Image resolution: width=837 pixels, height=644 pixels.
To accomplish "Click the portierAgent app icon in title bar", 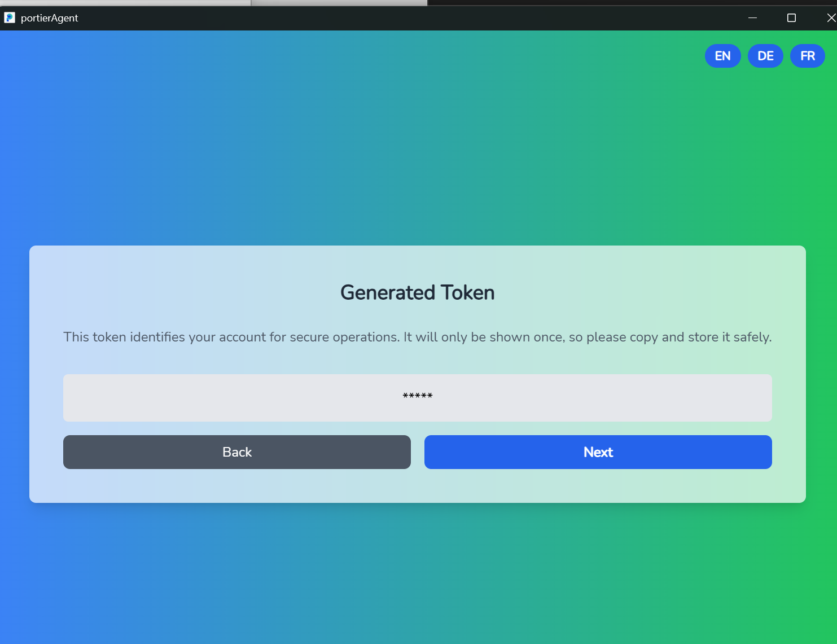I will click(10, 18).
